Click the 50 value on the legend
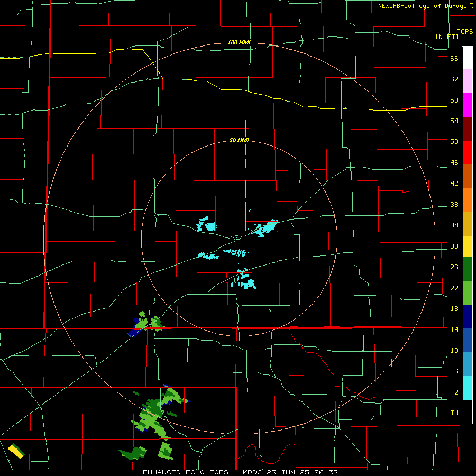The width and height of the screenshot is (476, 476). [454, 142]
